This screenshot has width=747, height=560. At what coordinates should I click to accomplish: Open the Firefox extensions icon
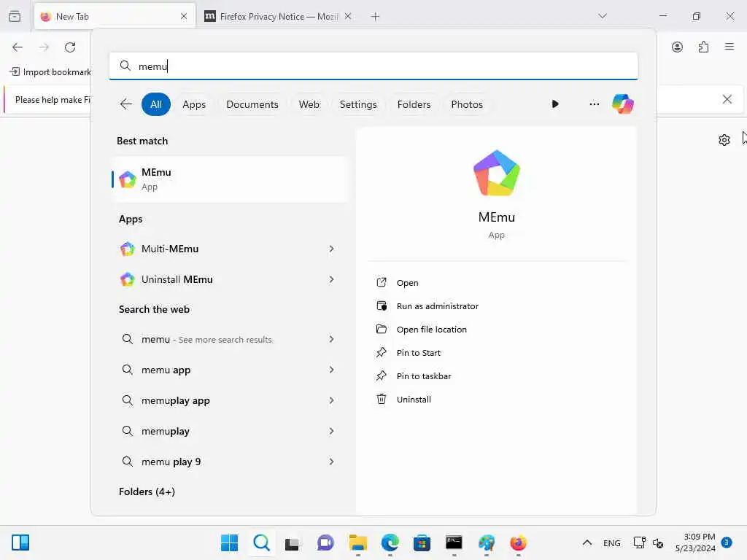pyautogui.click(x=704, y=47)
